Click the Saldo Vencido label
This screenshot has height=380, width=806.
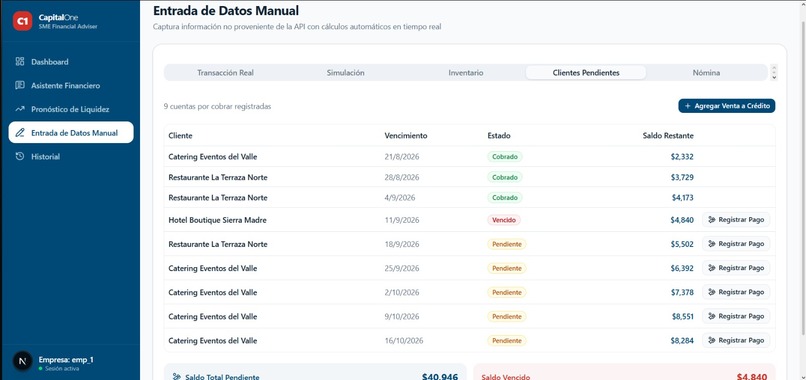506,377
